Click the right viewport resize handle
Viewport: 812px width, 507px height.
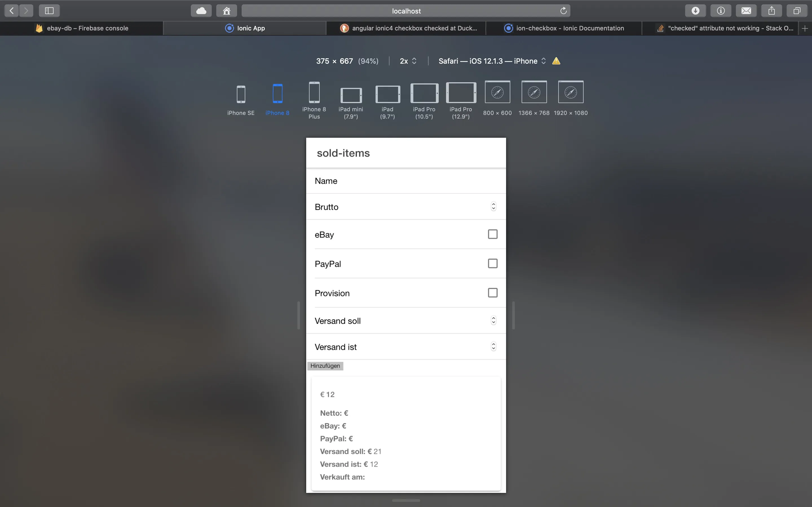click(x=513, y=315)
